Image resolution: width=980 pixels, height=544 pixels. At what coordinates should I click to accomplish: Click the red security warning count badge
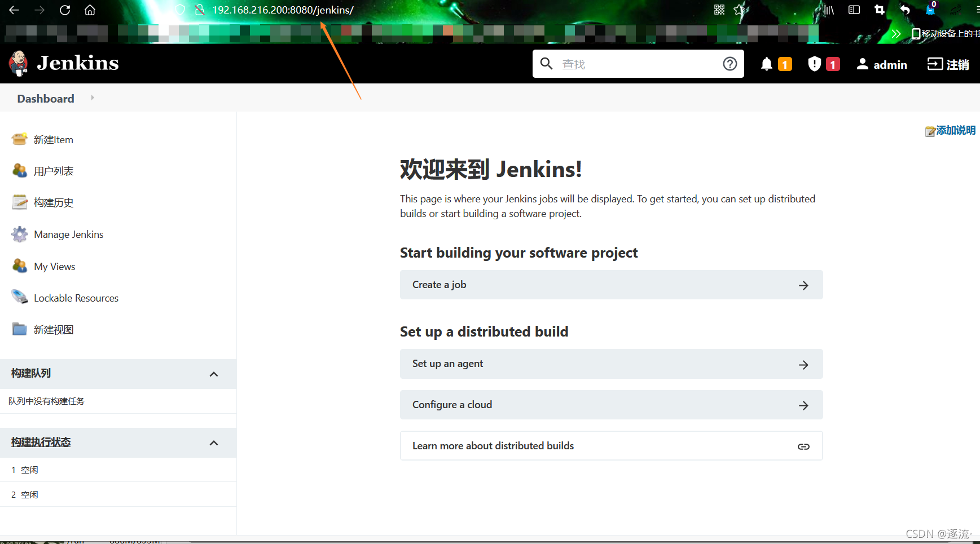point(833,64)
